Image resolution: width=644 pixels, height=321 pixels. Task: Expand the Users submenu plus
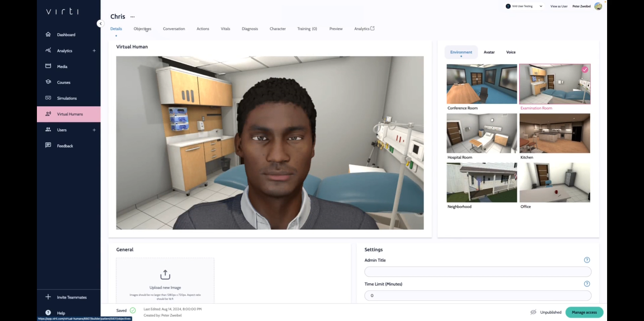[x=94, y=130]
